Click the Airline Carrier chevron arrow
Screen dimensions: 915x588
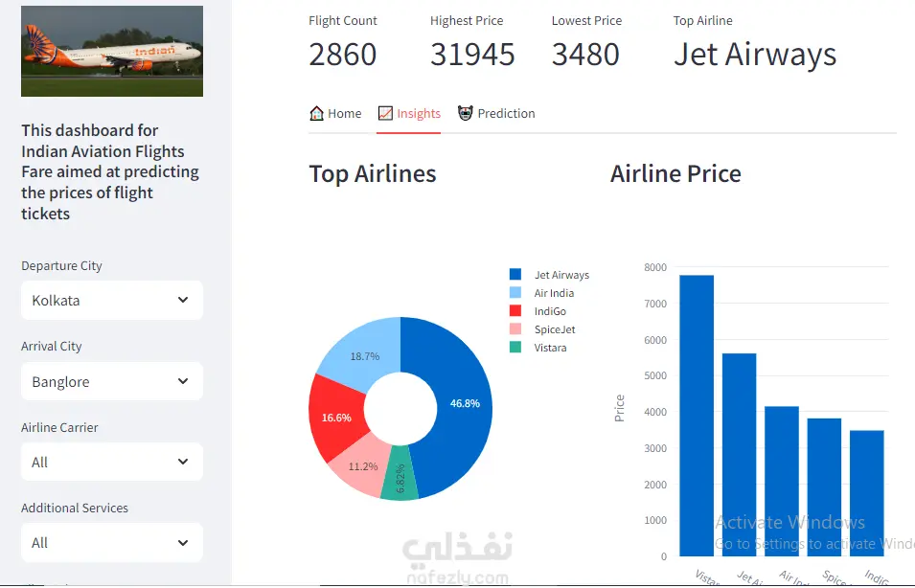183,462
